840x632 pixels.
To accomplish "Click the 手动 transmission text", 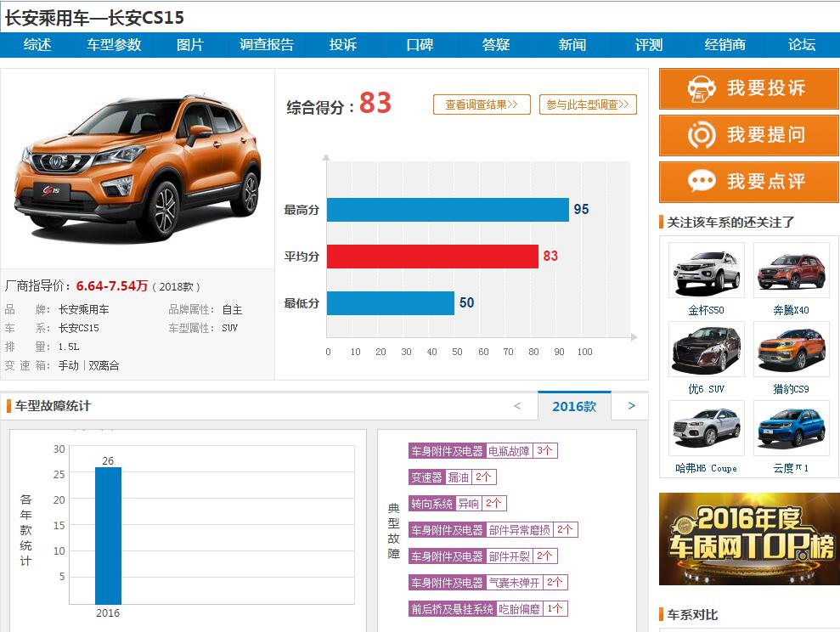I will [69, 365].
